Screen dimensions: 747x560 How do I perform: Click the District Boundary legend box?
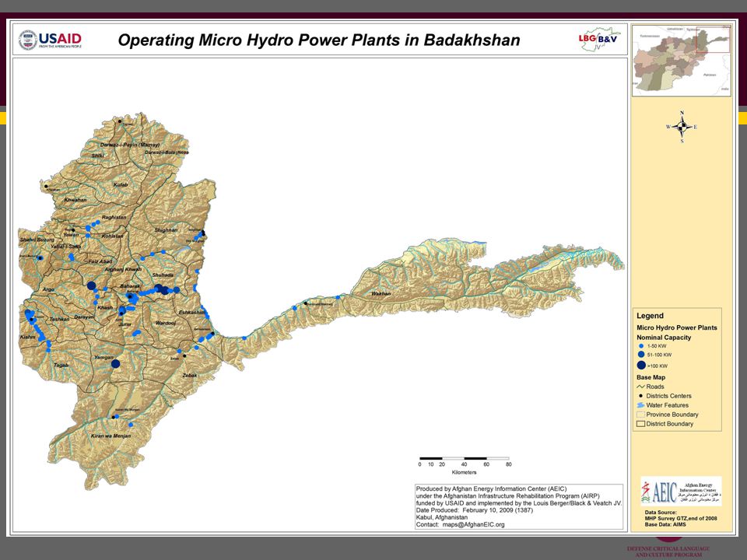click(640, 424)
